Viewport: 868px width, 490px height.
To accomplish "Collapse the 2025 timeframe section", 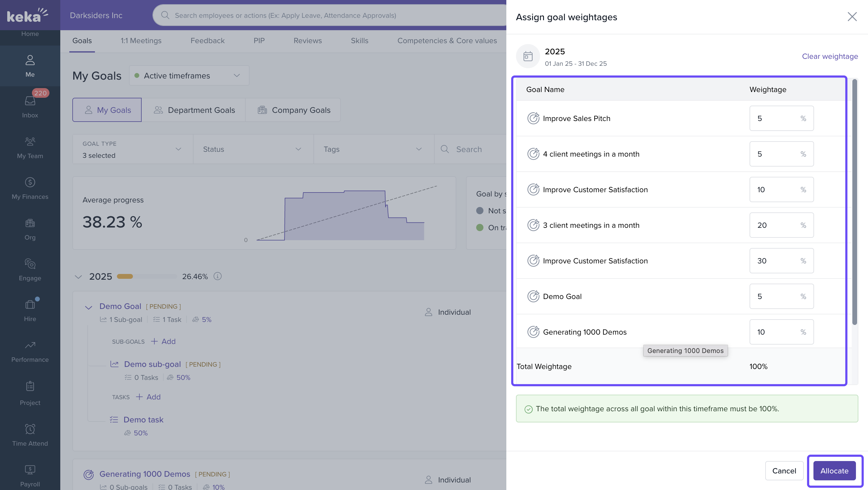I will click(x=78, y=277).
